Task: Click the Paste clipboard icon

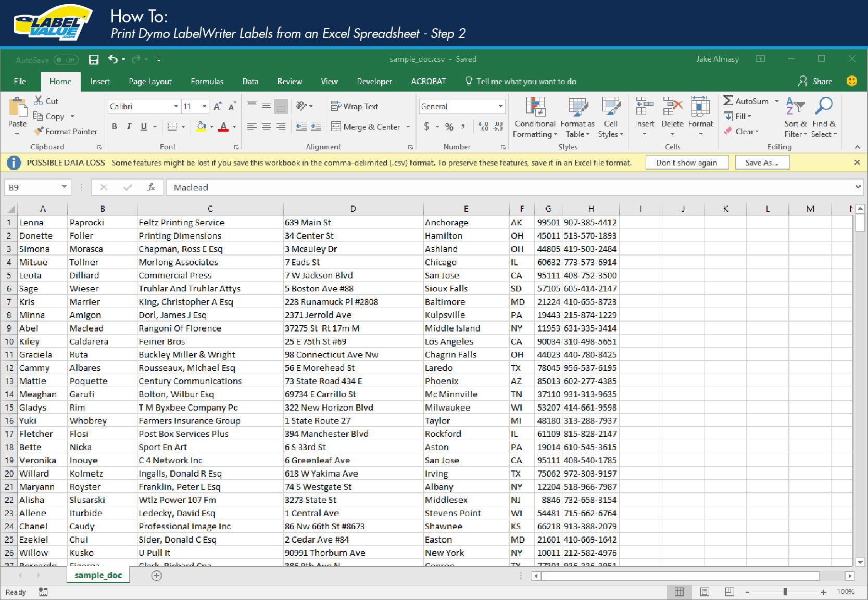Action: point(17,107)
